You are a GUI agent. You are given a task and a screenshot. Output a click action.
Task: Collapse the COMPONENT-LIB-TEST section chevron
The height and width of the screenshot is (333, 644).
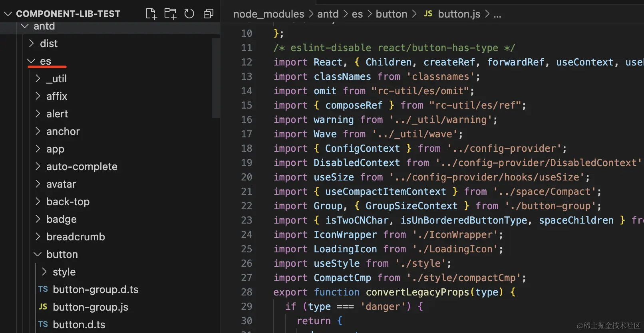pos(8,14)
